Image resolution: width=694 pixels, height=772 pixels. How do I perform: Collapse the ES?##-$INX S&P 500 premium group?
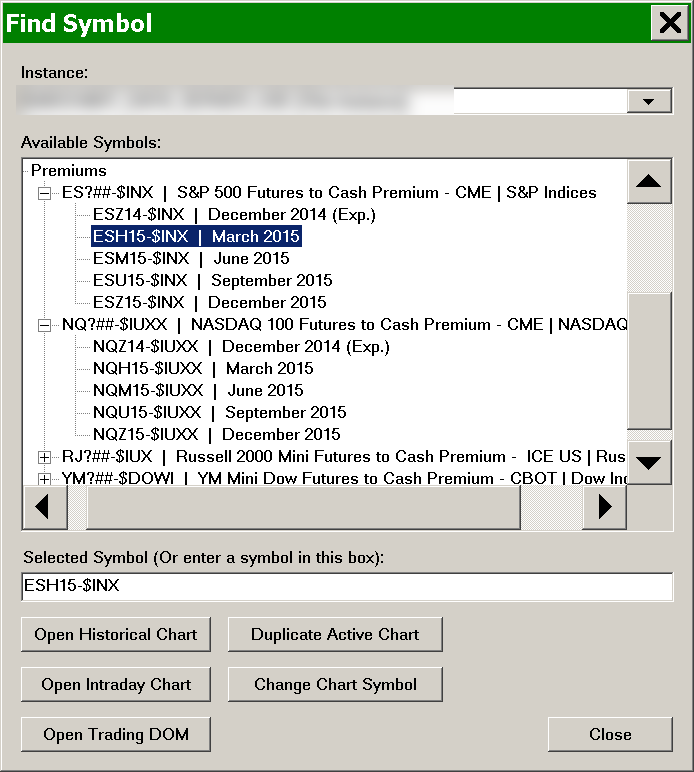[44, 193]
